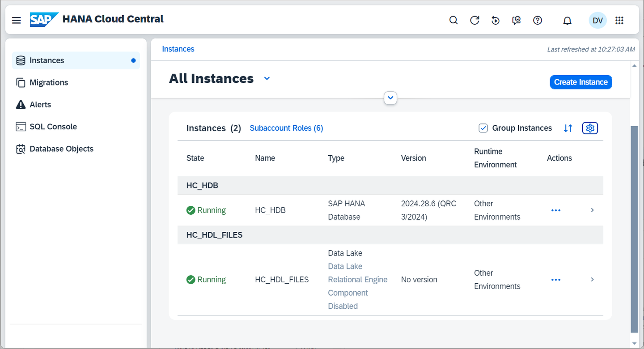The width and height of the screenshot is (644, 349).
Task: Click the vertical scrollbar thumb
Action: point(635,229)
